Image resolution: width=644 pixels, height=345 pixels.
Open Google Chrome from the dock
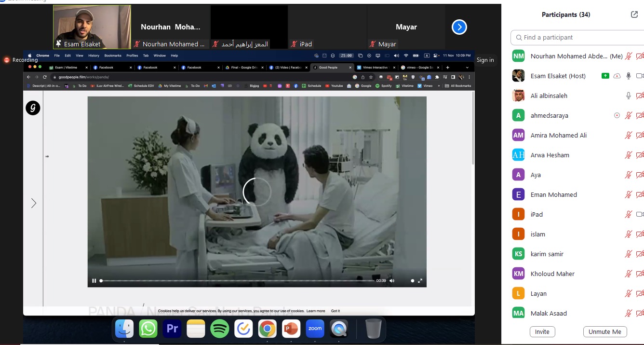(x=268, y=329)
